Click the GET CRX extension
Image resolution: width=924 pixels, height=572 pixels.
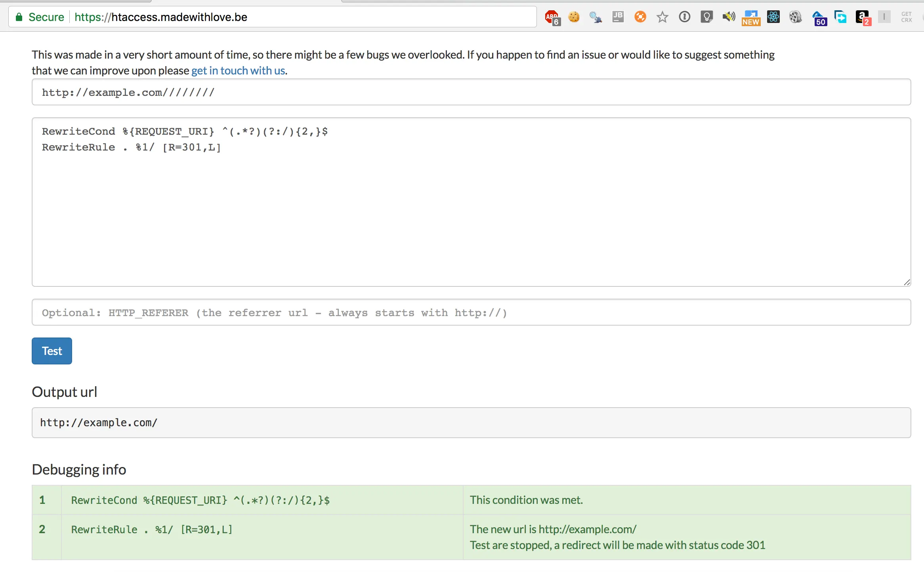(907, 17)
